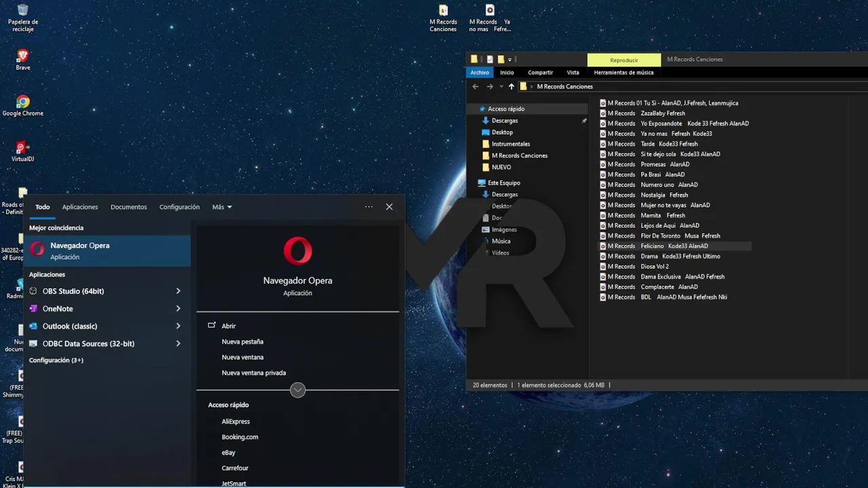The image size is (868, 488).
Task: Select the Diosa Vol 2 song file
Action: 634,266
